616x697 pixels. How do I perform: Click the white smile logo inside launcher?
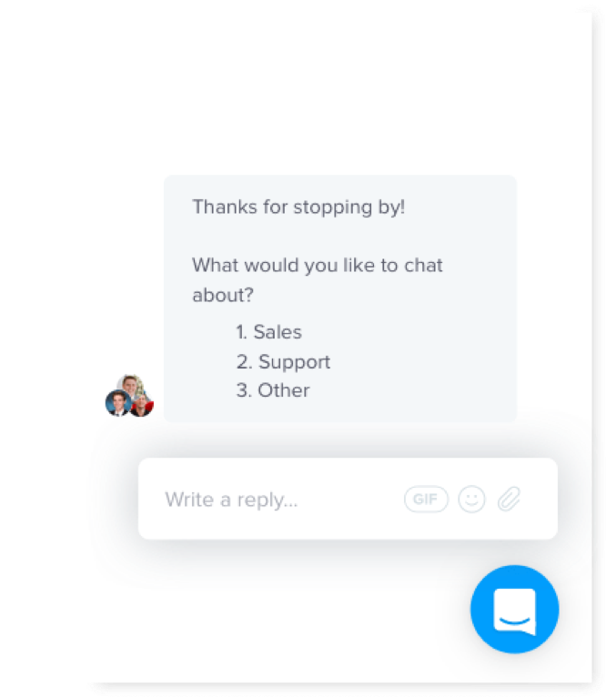[x=515, y=611]
